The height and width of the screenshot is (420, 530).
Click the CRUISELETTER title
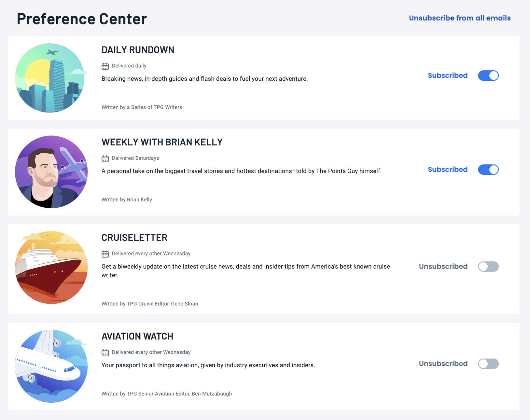pos(134,237)
